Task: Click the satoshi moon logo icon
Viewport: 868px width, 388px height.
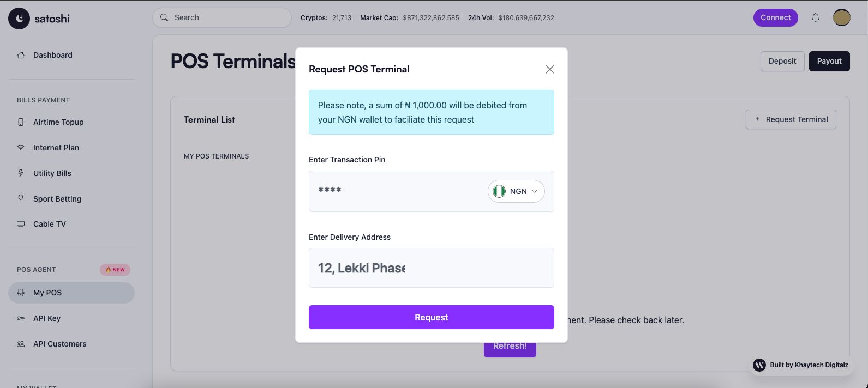Action: click(19, 19)
